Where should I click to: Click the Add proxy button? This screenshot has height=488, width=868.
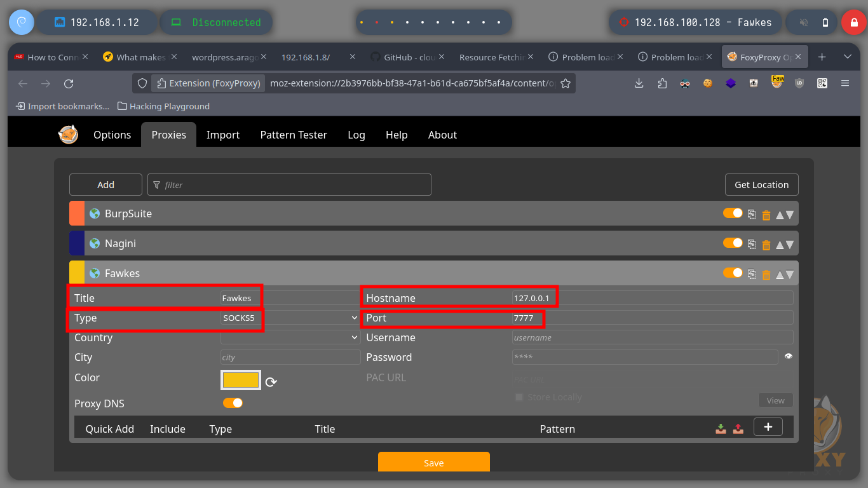105,185
